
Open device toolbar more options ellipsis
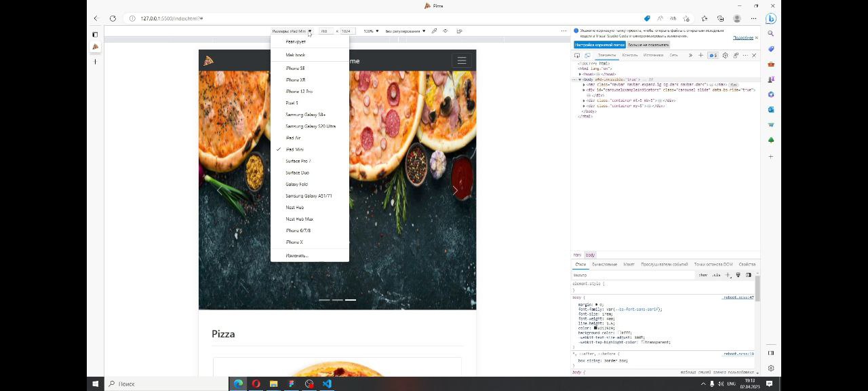click(564, 31)
